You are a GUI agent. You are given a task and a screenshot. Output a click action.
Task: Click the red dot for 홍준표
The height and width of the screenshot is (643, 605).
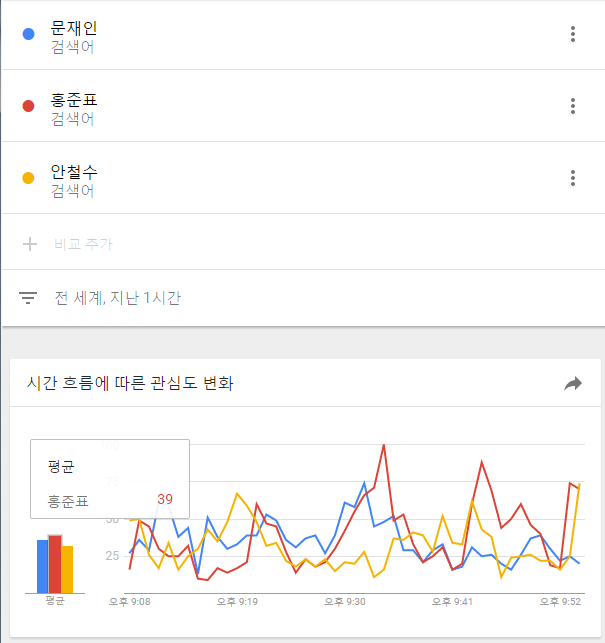click(x=28, y=106)
